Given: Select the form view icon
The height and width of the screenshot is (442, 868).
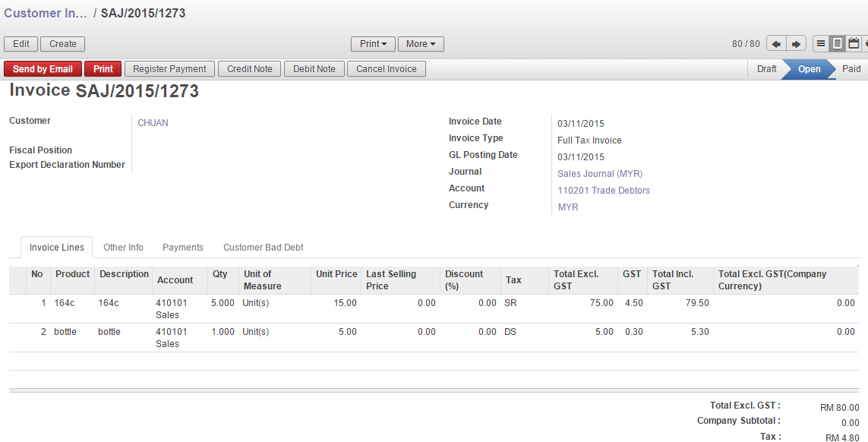Looking at the screenshot, I should [838, 43].
